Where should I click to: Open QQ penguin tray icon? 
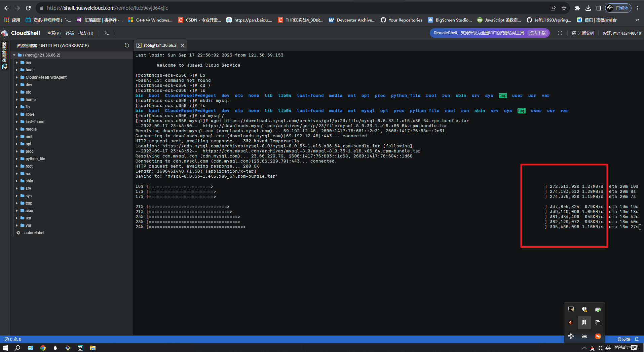click(x=592, y=348)
